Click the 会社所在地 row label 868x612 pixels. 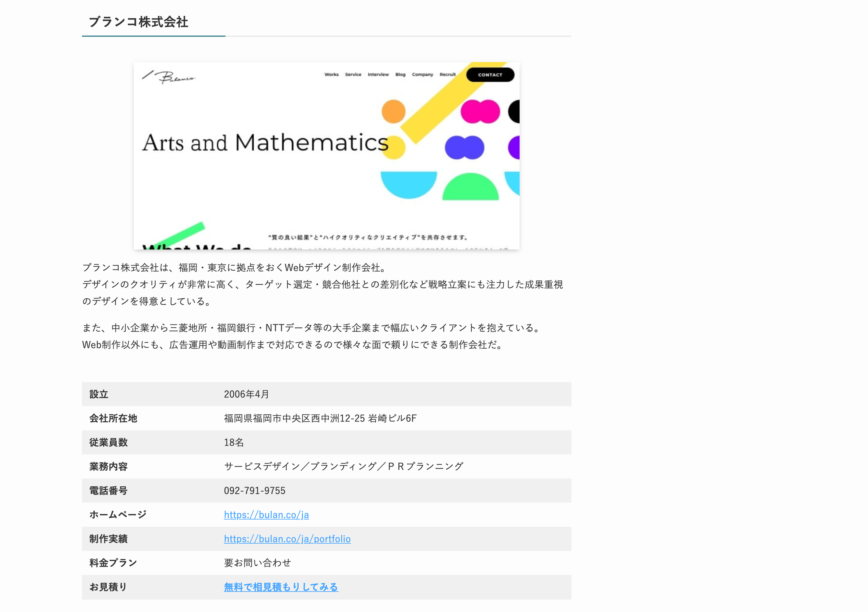113,418
